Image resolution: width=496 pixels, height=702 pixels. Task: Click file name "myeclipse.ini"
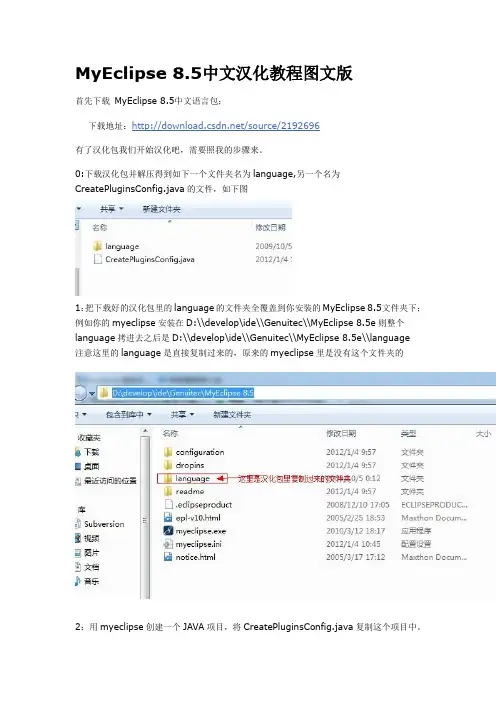point(198,544)
